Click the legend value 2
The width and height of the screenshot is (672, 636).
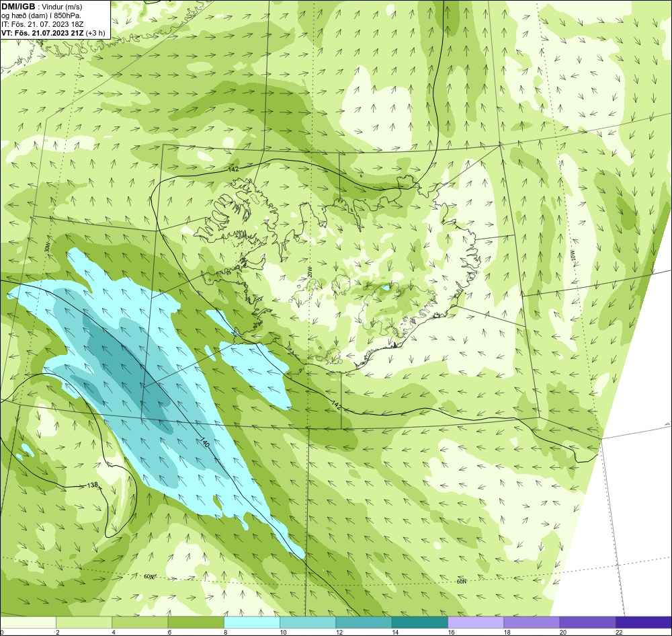pos(57,632)
